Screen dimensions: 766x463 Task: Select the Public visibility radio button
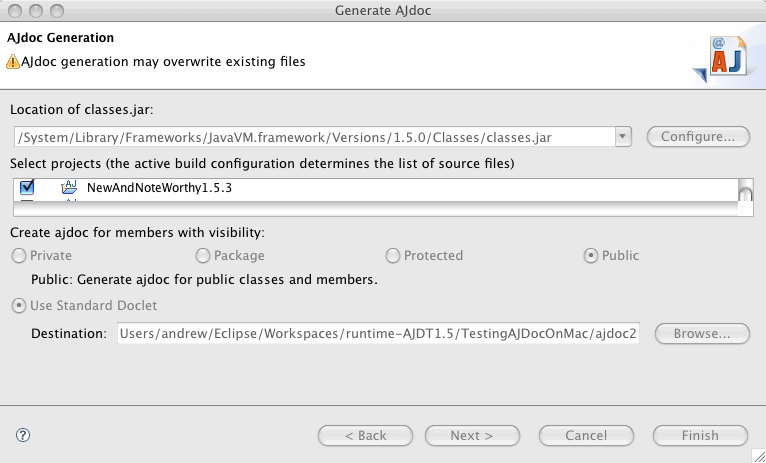pos(591,256)
